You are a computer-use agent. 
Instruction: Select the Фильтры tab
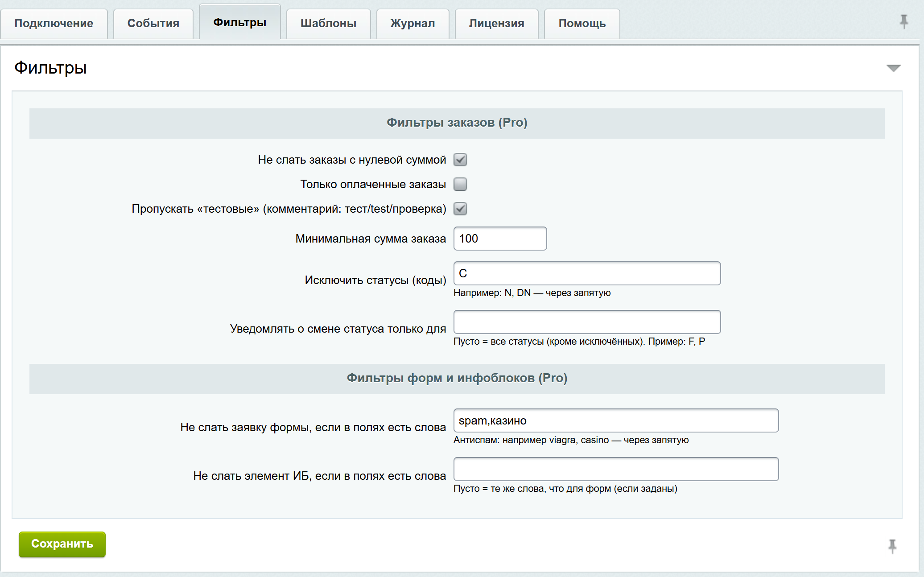240,22
